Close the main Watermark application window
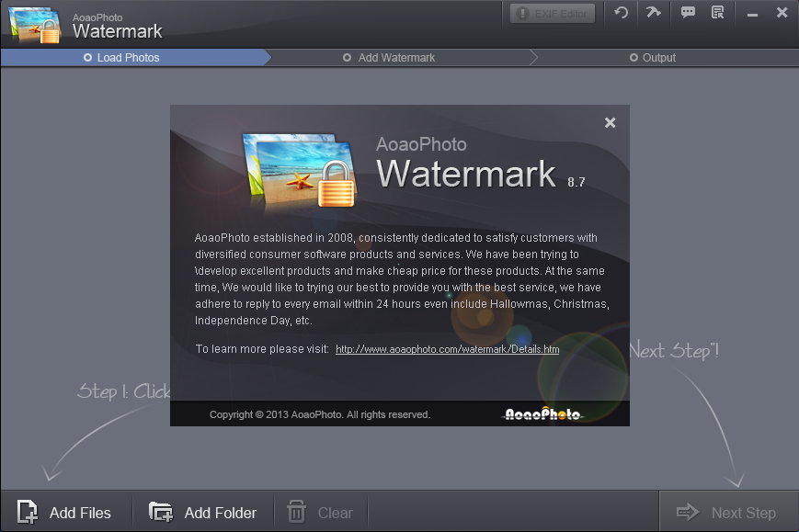This screenshot has width=799, height=532. [x=782, y=12]
